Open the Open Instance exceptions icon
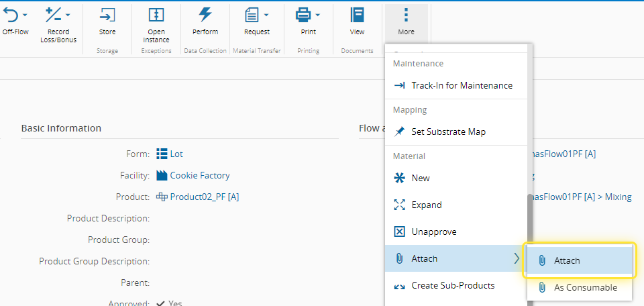The height and width of the screenshot is (306, 644). (x=156, y=15)
